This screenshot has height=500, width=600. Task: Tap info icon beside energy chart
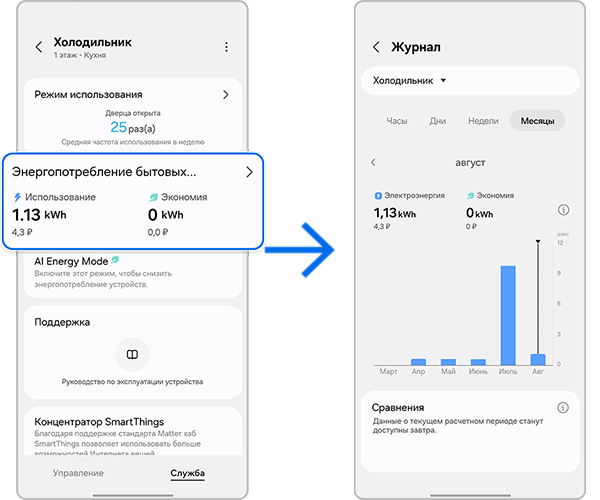point(563,210)
